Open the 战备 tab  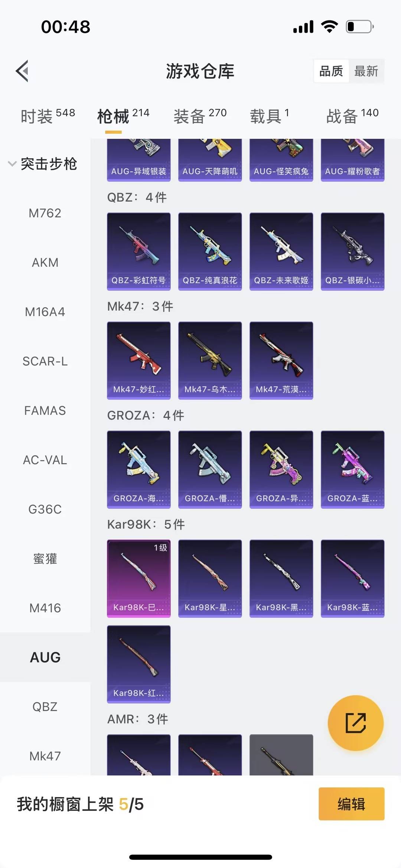tap(352, 116)
